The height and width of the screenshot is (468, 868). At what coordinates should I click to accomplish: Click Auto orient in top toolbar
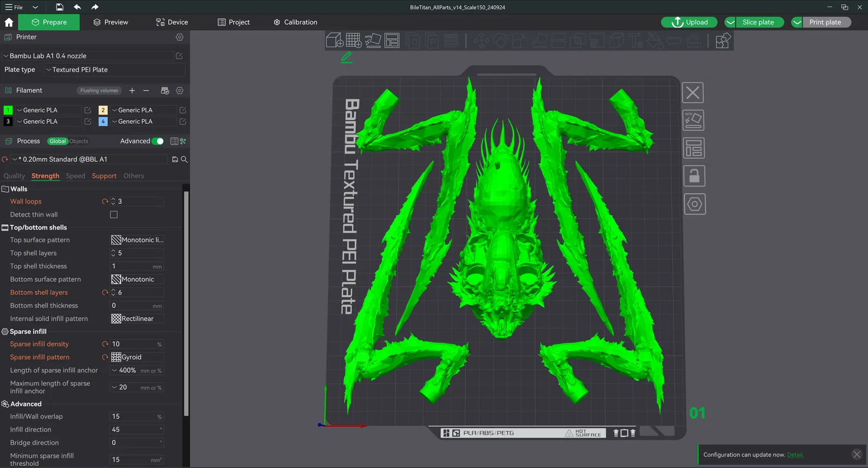[x=373, y=40]
